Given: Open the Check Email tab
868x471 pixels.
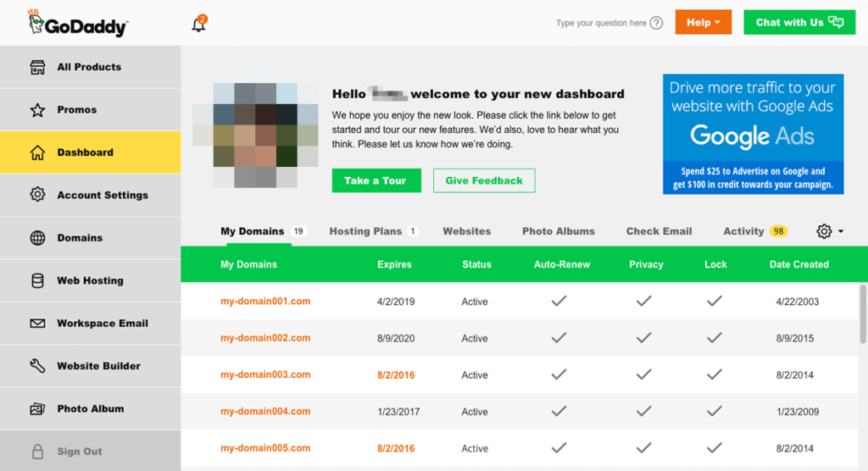Looking at the screenshot, I should [659, 231].
